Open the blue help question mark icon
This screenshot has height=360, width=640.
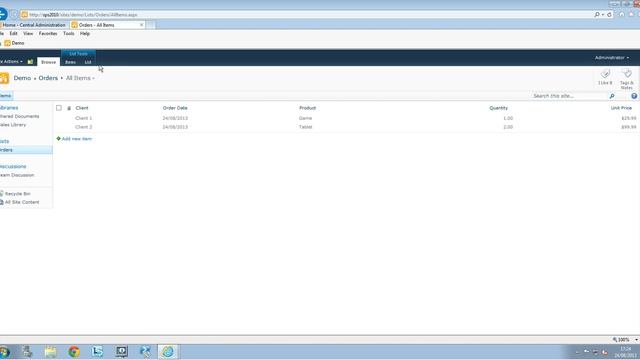(x=634, y=96)
